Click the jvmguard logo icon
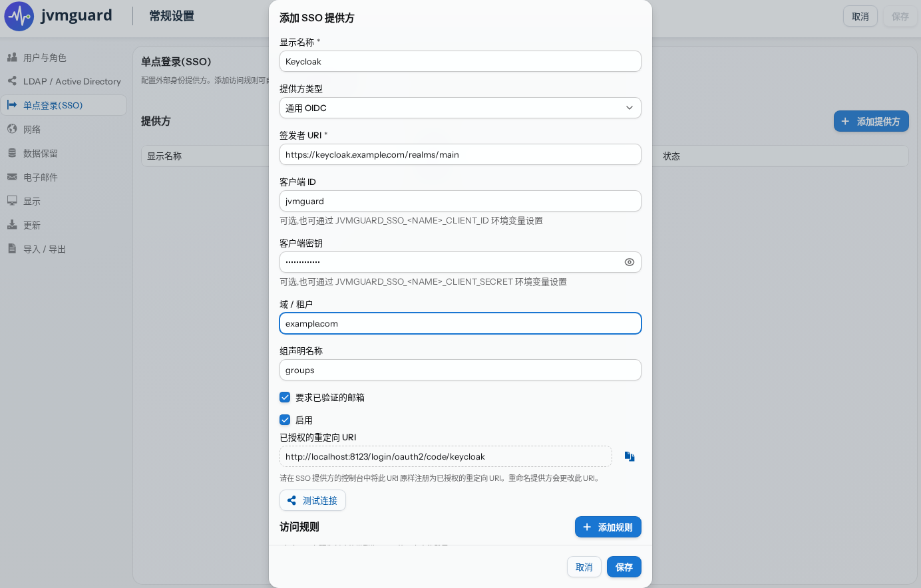This screenshot has width=921, height=588. (x=19, y=16)
